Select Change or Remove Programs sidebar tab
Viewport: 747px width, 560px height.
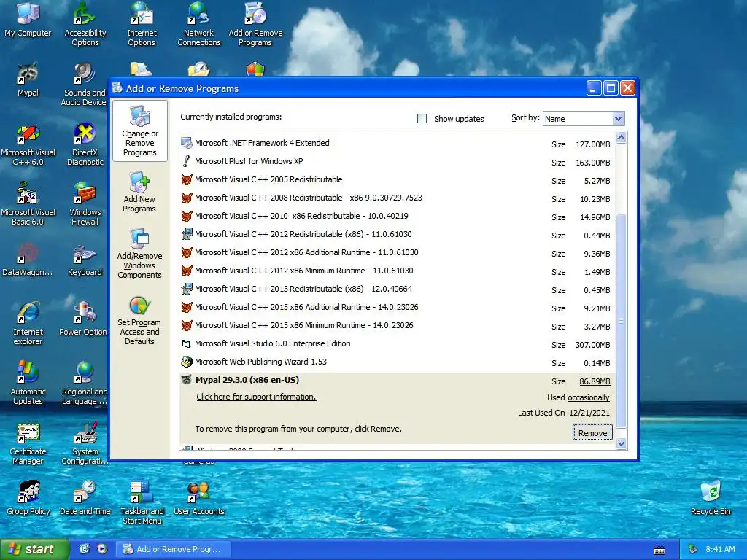pyautogui.click(x=139, y=131)
